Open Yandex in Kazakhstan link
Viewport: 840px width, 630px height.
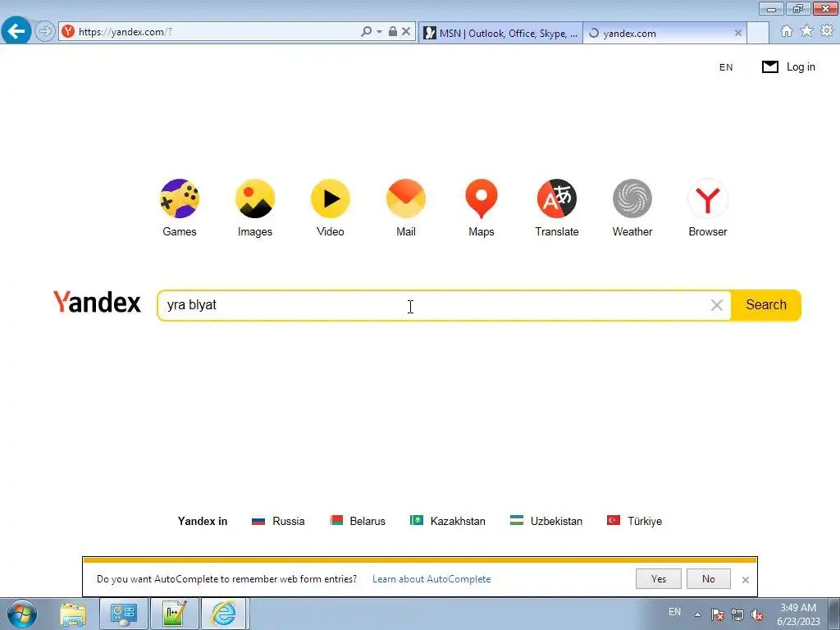click(448, 521)
